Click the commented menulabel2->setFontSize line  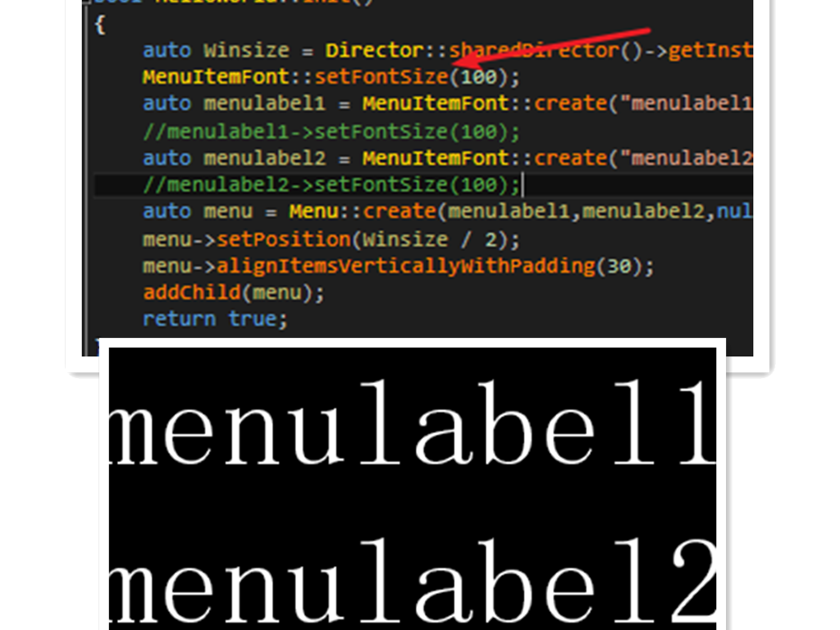(x=331, y=185)
